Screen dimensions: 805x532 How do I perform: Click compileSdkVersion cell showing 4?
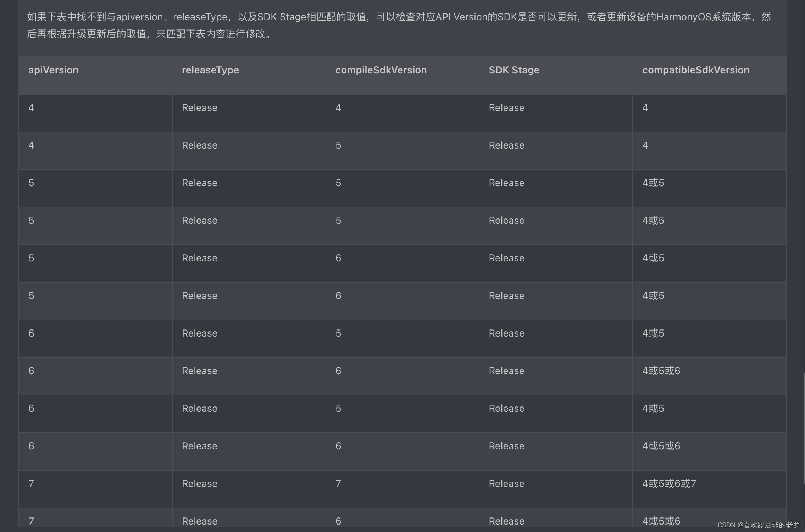point(402,113)
